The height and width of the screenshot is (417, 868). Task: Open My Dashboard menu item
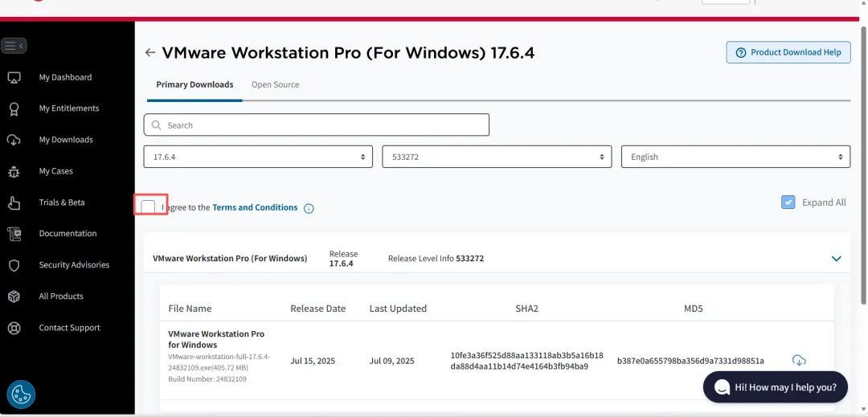[x=65, y=77]
